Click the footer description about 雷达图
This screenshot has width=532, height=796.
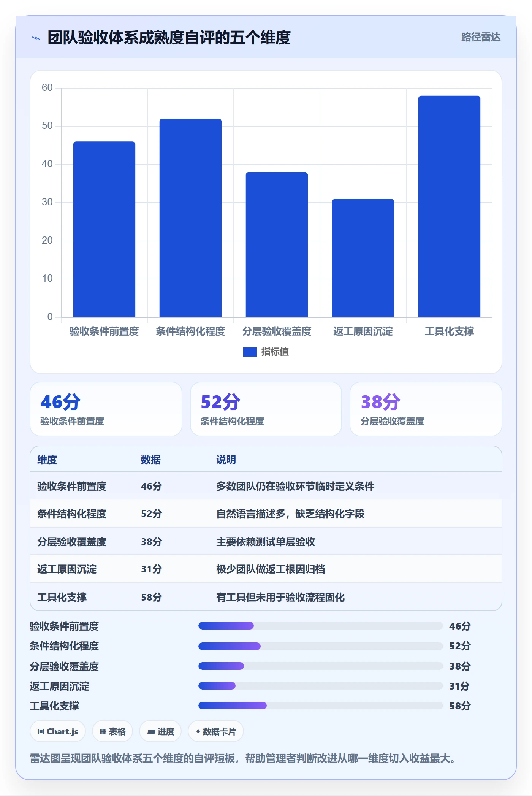[x=242, y=758]
